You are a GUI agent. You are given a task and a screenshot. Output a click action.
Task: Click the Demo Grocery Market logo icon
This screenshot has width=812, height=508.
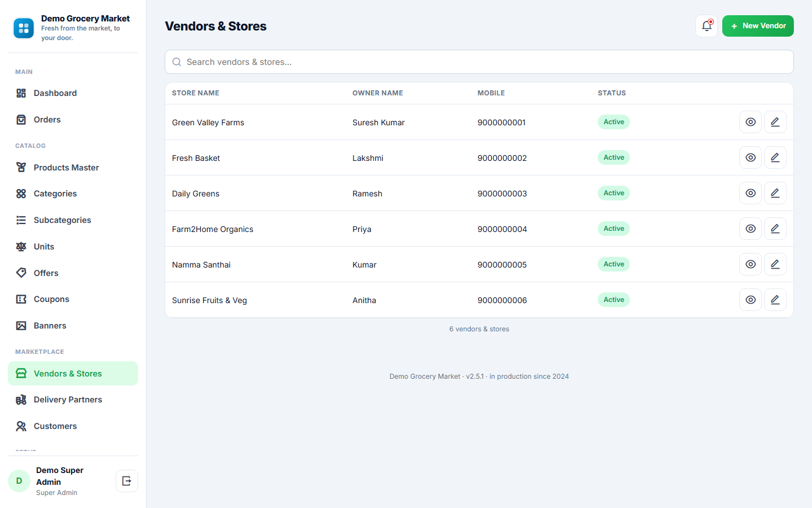point(24,28)
